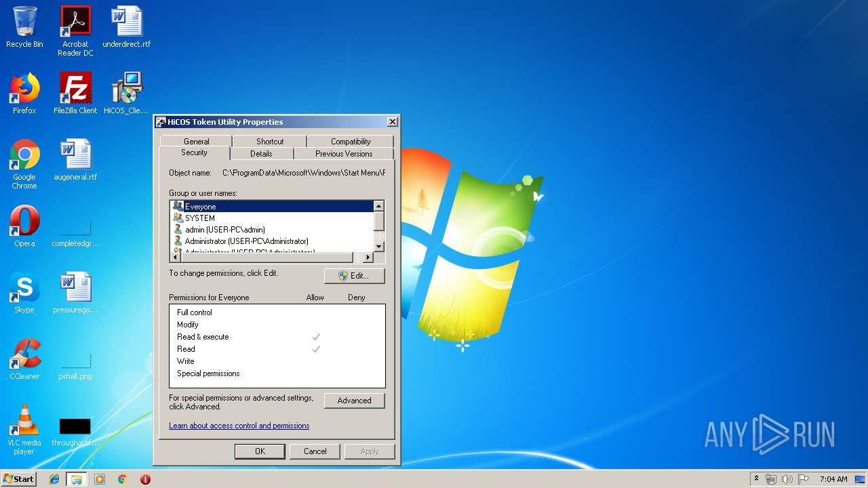Open VLC media player shortcut
This screenshot has height=488, width=868.
pyautogui.click(x=24, y=429)
